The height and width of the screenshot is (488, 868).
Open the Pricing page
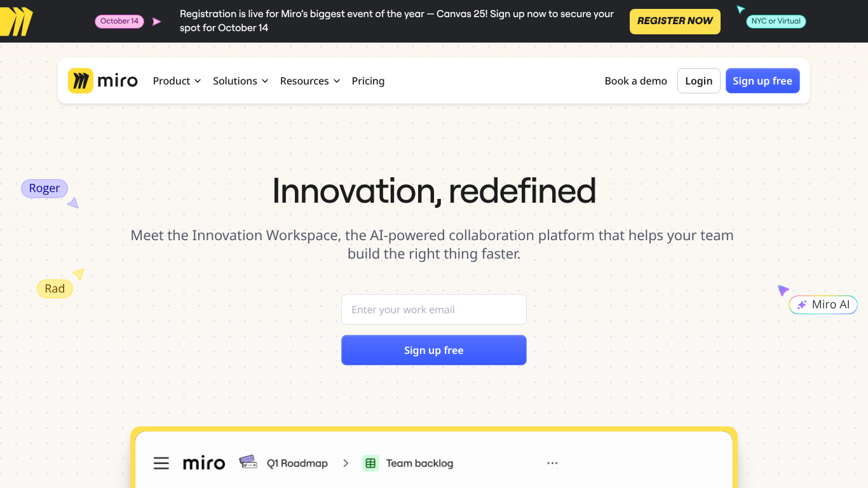coord(368,81)
